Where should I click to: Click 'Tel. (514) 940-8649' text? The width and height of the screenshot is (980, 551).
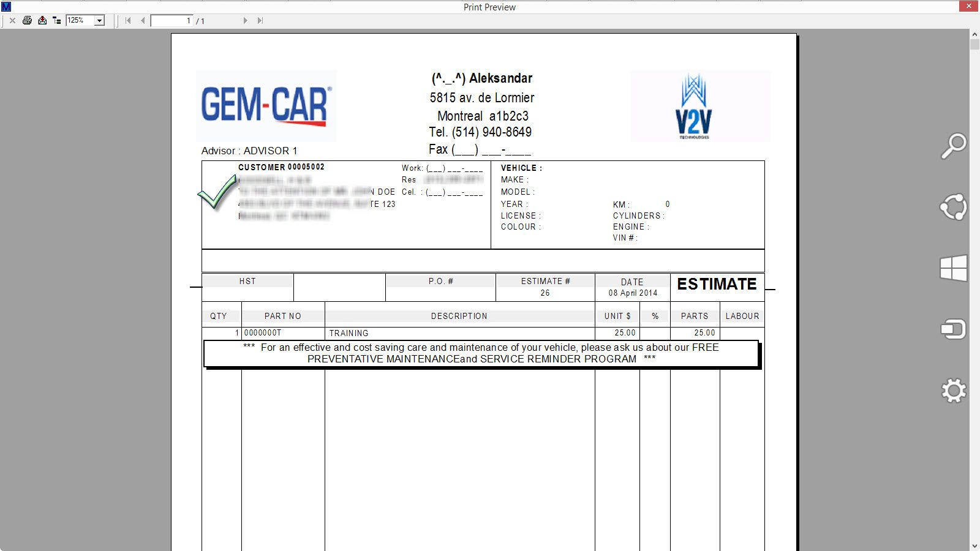coord(480,132)
